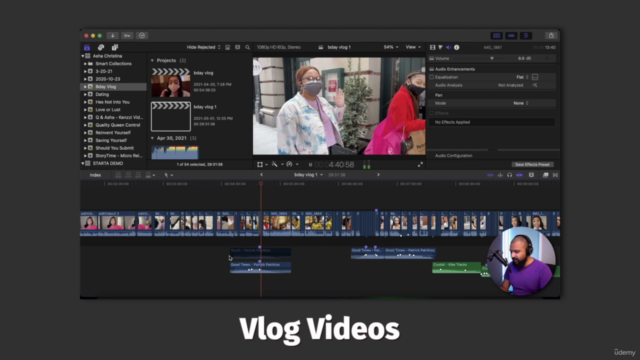Open the advanced equalizer graph button
Viewport: 640px width, 360px height.
[x=535, y=77]
